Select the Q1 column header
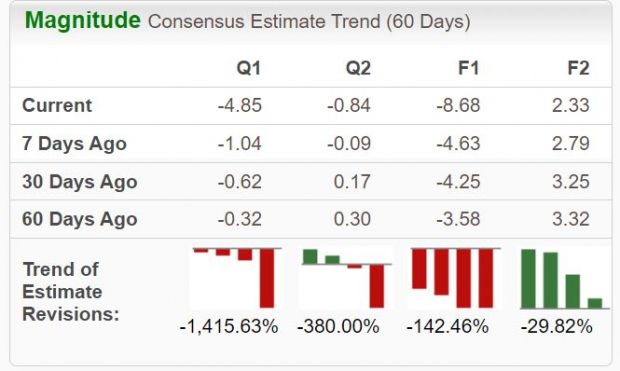620x371 pixels. click(249, 68)
